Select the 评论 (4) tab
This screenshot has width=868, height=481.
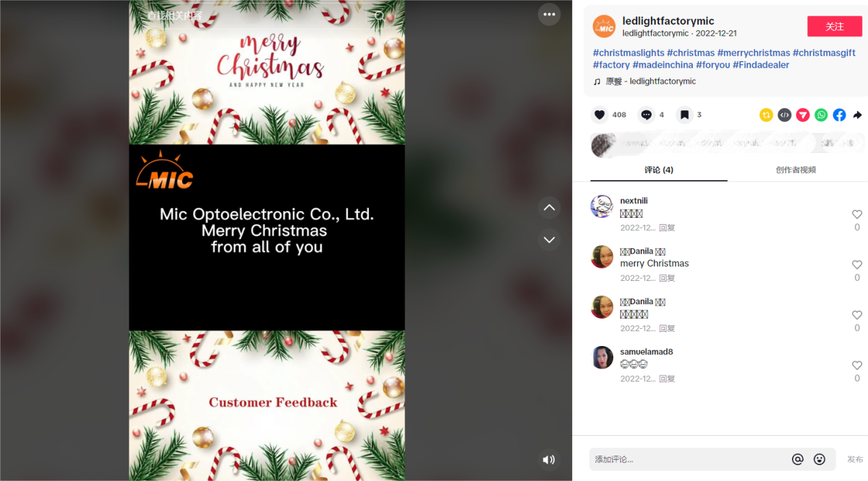659,170
